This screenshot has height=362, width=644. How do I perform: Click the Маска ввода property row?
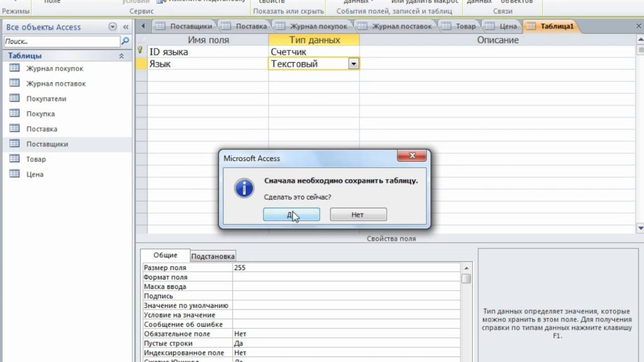[x=301, y=287]
